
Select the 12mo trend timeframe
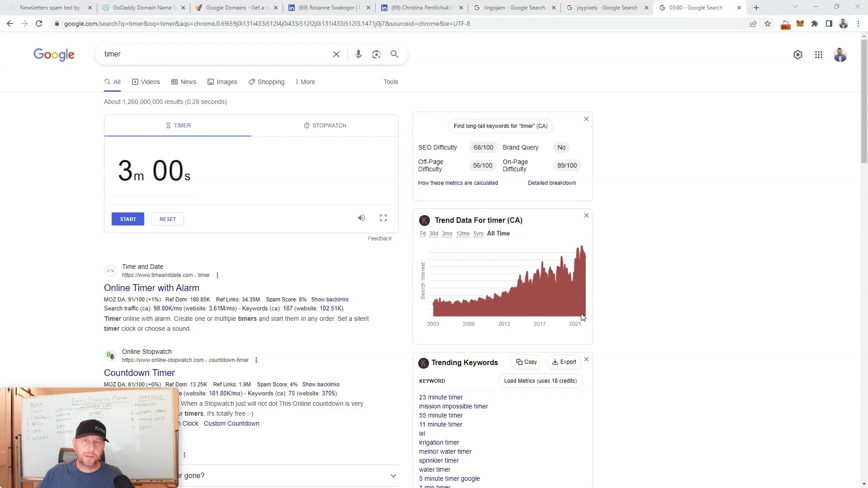(462, 234)
